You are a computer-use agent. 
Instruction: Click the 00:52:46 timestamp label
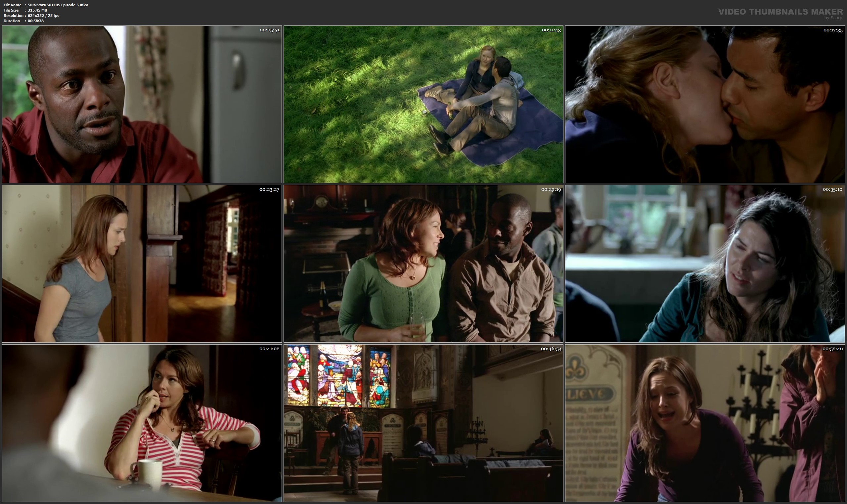pyautogui.click(x=832, y=349)
